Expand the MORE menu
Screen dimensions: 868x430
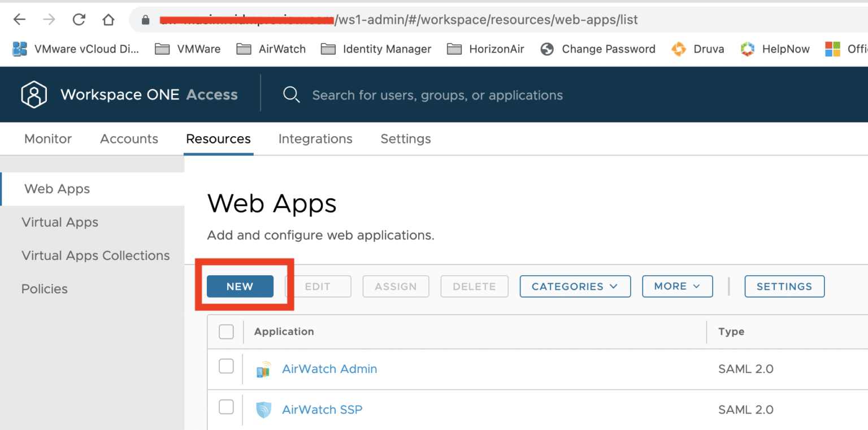coord(677,286)
